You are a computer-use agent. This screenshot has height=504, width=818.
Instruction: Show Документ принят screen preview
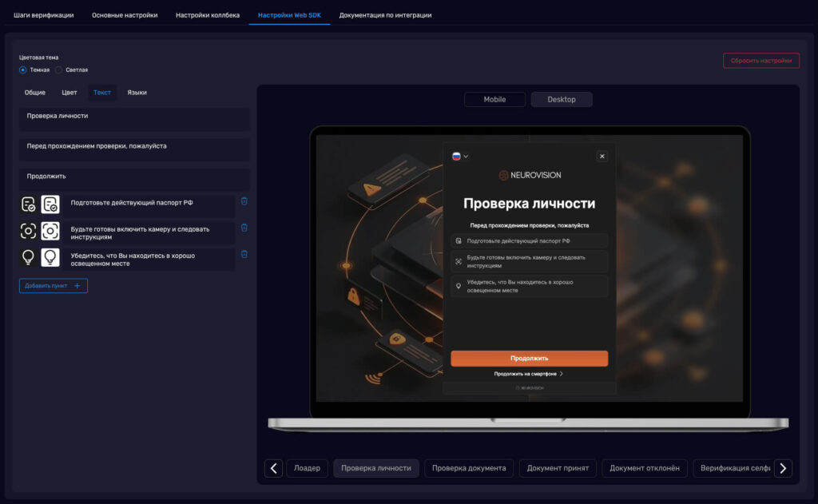click(558, 468)
